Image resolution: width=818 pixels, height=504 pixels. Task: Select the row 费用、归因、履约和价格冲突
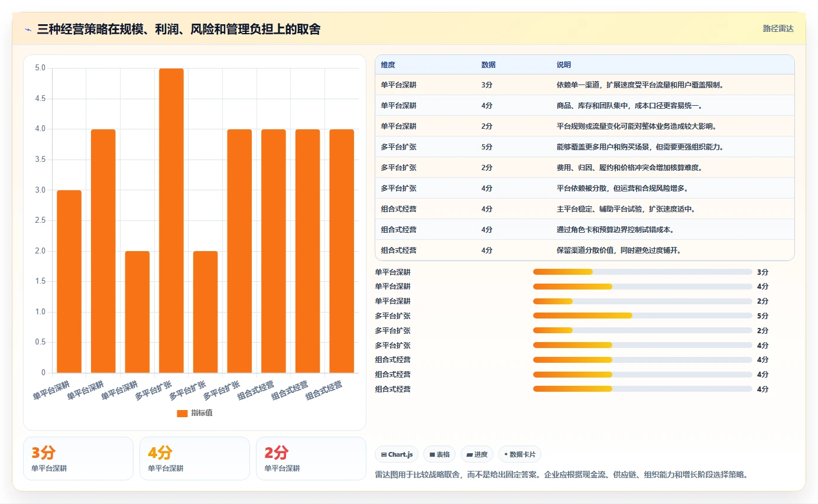[x=585, y=167]
